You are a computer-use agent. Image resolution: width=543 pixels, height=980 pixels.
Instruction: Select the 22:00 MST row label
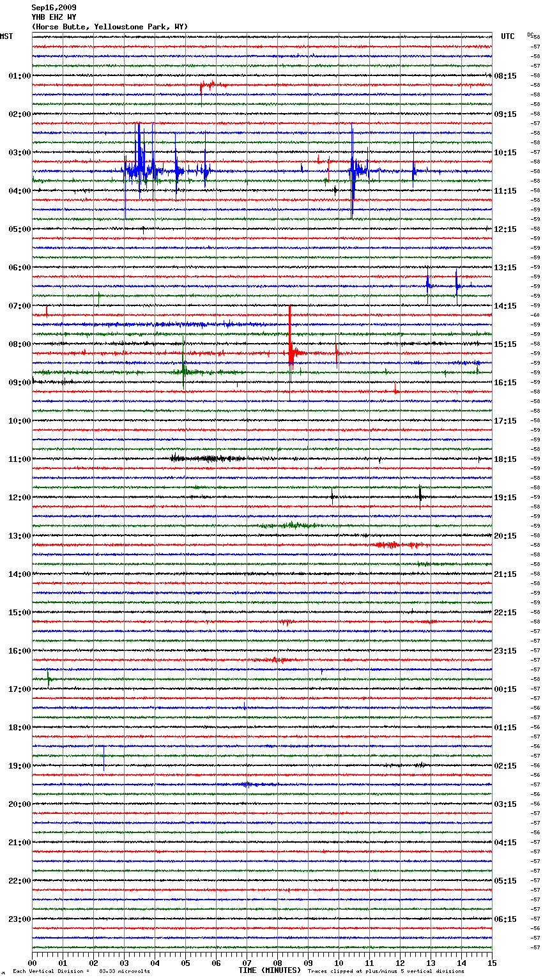pos(19,881)
